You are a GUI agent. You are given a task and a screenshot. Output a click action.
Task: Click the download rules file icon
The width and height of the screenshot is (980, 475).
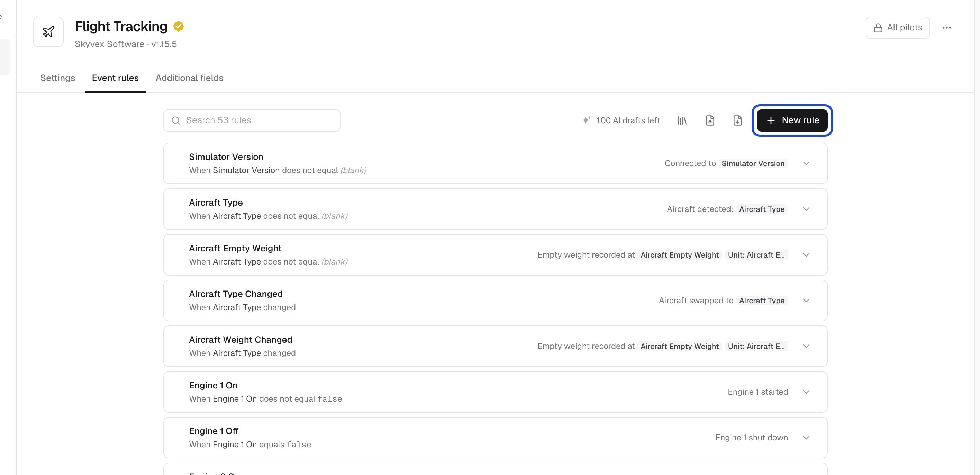click(737, 120)
